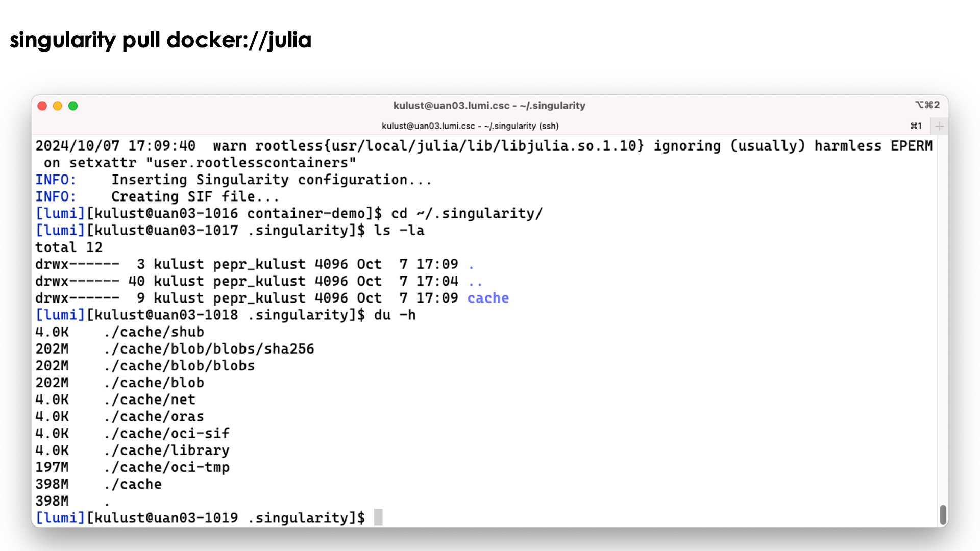
Task: Click the window title 'kulust@uan03.lumi.csc - ~/.singularity'
Action: pyautogui.click(x=489, y=106)
